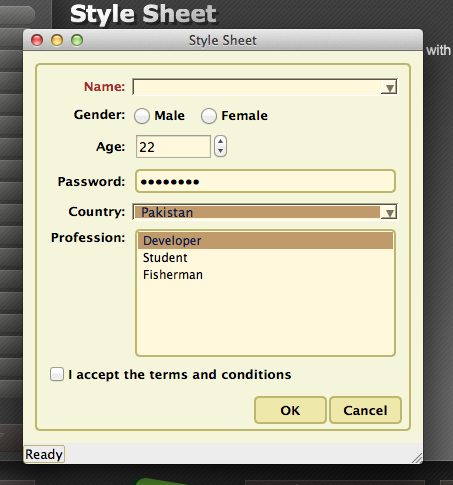
Task: Focus the Password field
Action: pos(265,181)
